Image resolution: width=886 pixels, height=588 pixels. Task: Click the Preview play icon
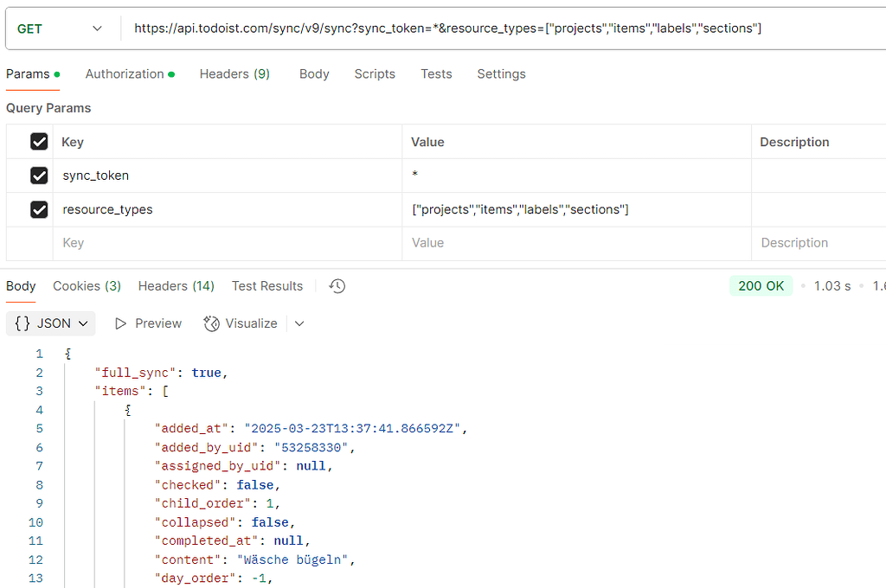[x=122, y=323]
